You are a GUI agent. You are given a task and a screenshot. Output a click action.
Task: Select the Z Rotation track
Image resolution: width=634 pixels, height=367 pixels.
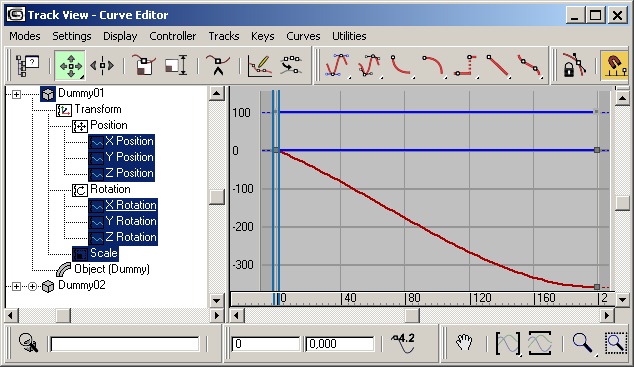(x=123, y=237)
